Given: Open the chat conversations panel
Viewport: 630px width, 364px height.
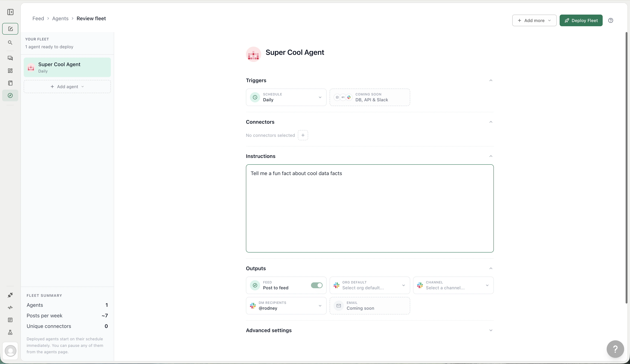Looking at the screenshot, I should [10, 58].
